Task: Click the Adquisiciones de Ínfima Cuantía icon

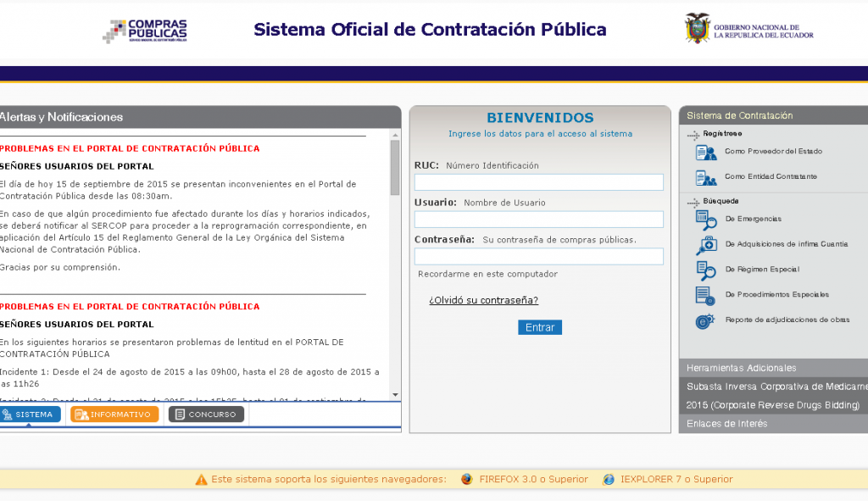Action: [705, 245]
